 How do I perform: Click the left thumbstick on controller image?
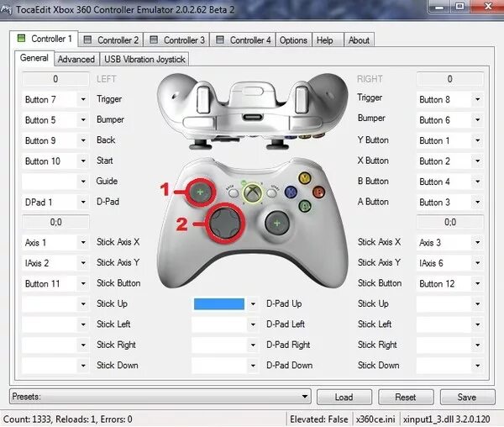200,192
